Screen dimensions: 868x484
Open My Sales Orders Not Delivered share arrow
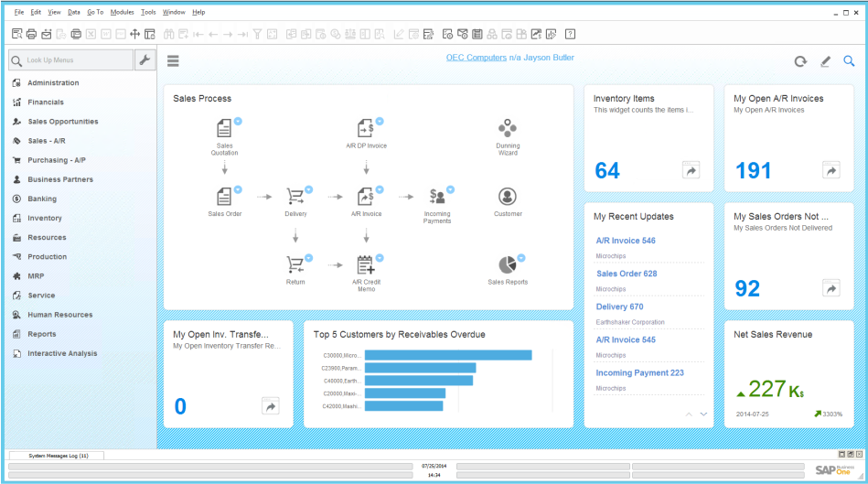click(x=830, y=288)
